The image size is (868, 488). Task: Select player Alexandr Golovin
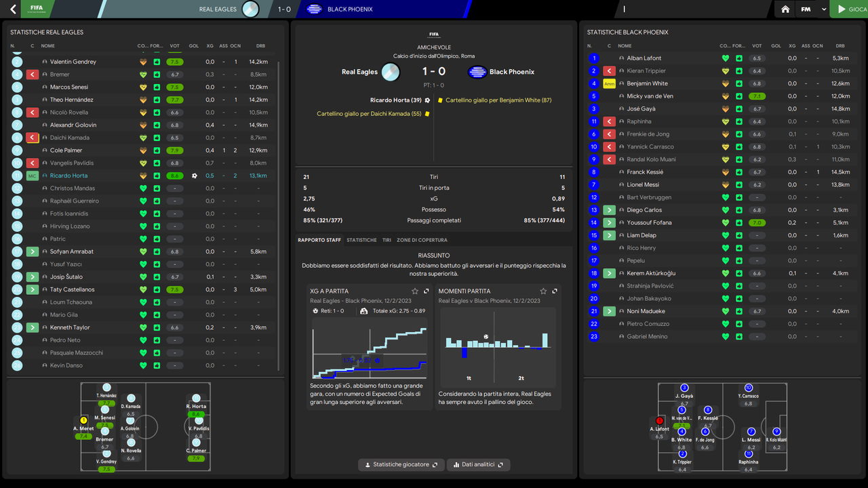73,125
